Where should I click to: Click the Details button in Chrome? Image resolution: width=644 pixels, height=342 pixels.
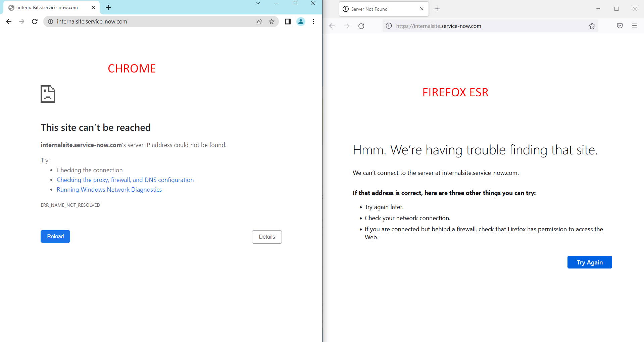(x=266, y=237)
